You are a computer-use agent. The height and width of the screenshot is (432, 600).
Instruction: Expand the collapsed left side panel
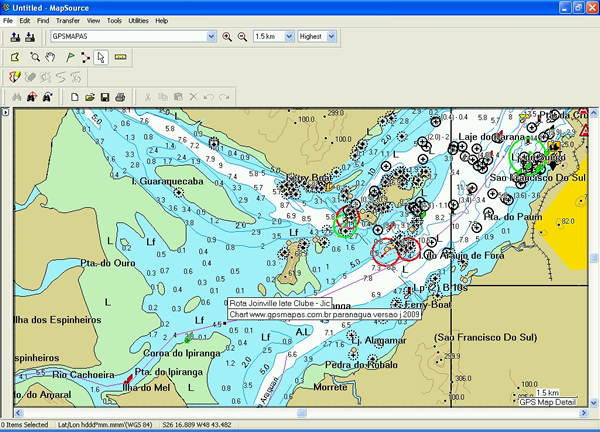pos(5,112)
